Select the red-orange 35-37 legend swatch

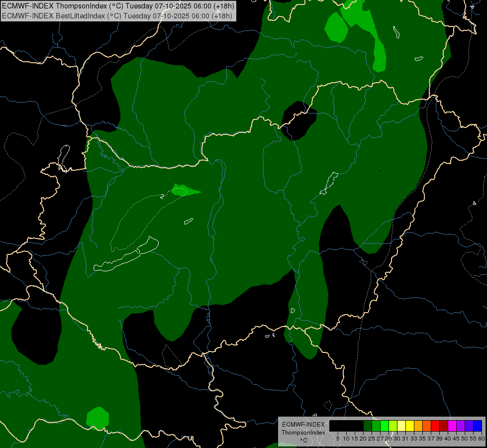pyautogui.click(x=427, y=426)
